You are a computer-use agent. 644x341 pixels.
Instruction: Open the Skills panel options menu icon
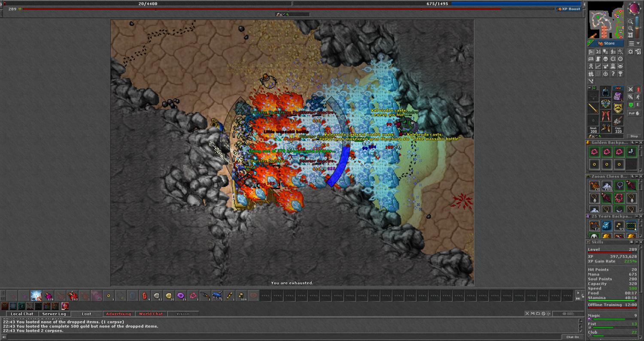click(632, 242)
